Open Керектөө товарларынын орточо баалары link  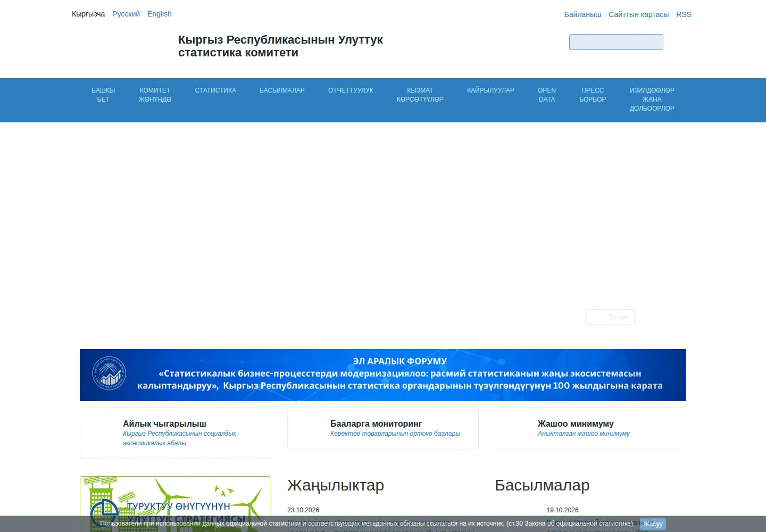click(x=395, y=434)
